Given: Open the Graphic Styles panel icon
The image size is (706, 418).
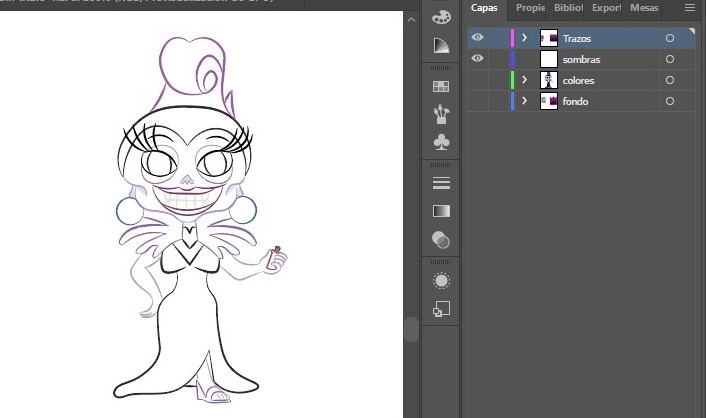Looking at the screenshot, I should 441,309.
